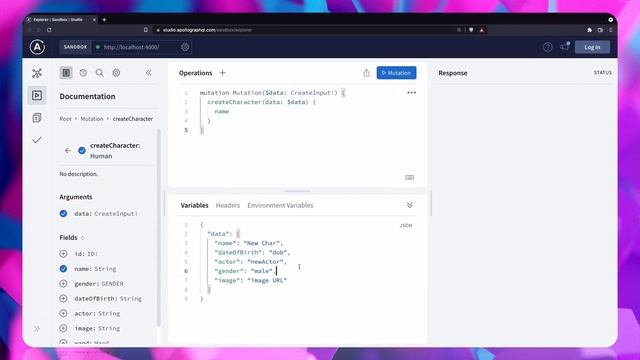Open a new browser tab
The width and height of the screenshot is (640, 360).
tap(104, 20)
